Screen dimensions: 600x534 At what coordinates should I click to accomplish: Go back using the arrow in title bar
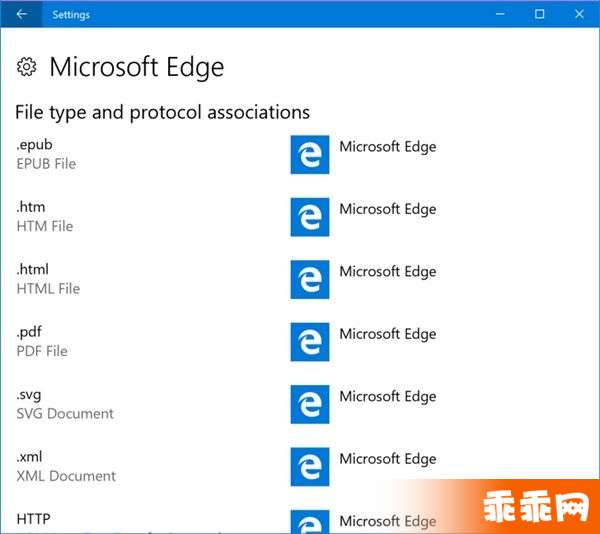click(x=21, y=14)
